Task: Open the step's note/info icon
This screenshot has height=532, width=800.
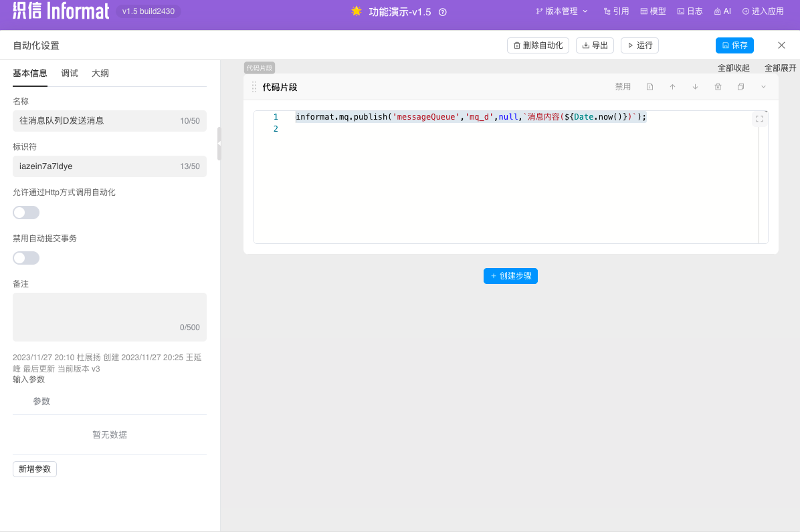Action: pyautogui.click(x=649, y=86)
